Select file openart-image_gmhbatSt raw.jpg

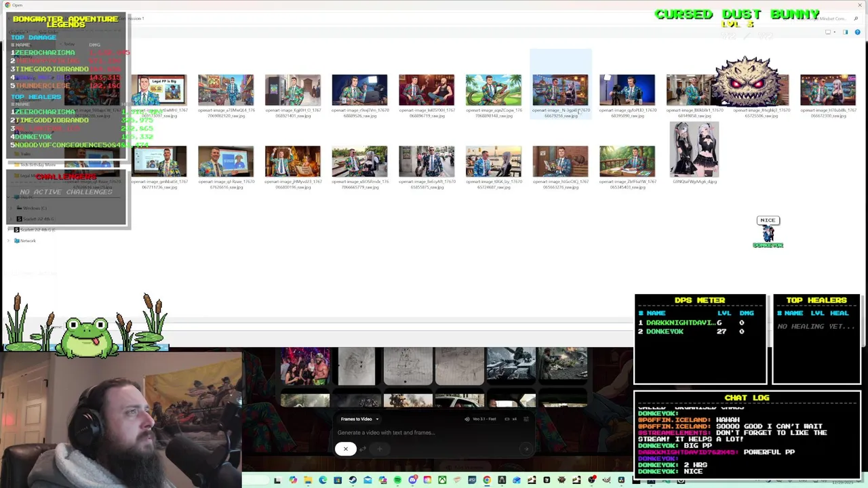point(159,167)
